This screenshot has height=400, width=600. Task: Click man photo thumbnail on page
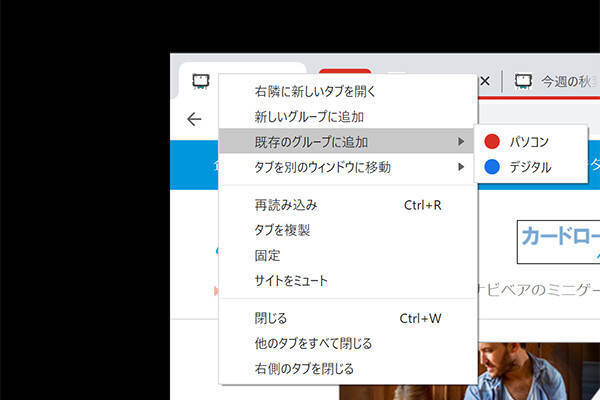[x=540, y=371]
